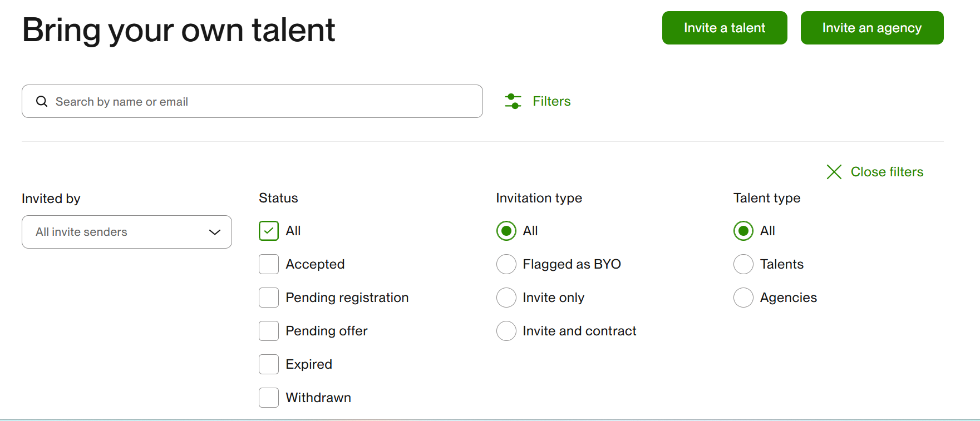The height and width of the screenshot is (421, 980).
Task: Enable the Pending offer checkbox
Action: 268,331
